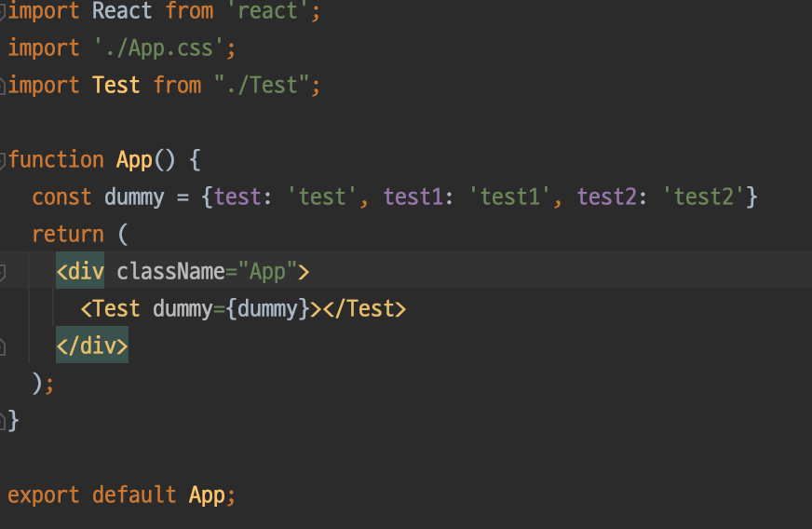Click the Test identifier in the import statement

(116, 86)
